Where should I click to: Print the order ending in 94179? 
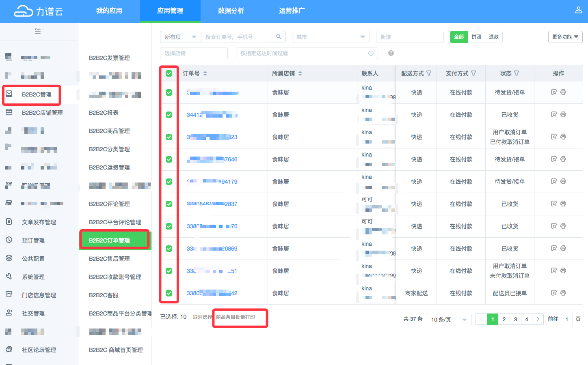(563, 181)
